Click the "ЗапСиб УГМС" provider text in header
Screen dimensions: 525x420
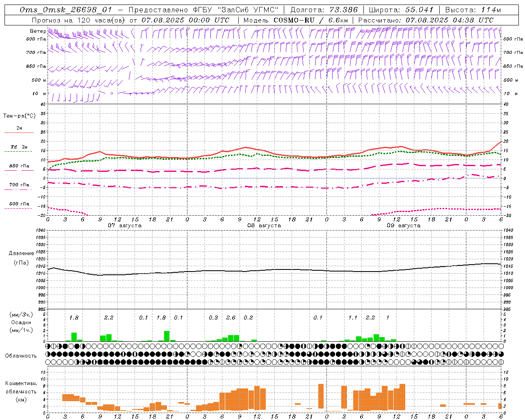(x=248, y=10)
